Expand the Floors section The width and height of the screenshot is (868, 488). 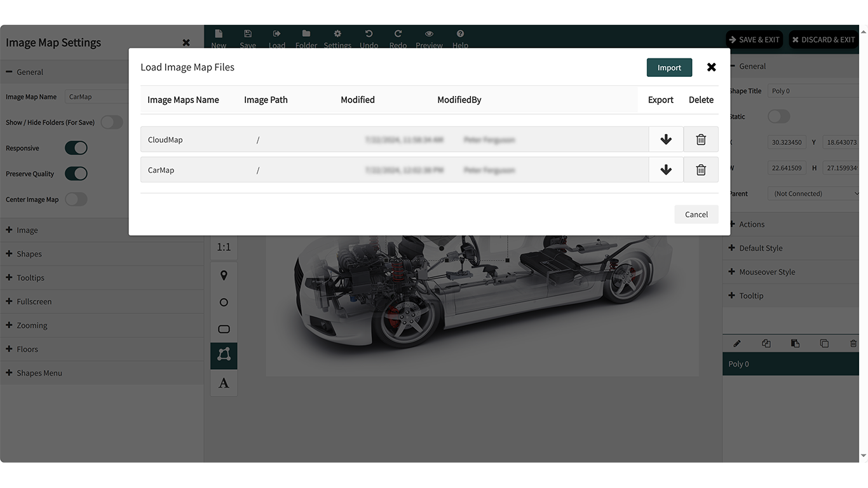click(102, 349)
